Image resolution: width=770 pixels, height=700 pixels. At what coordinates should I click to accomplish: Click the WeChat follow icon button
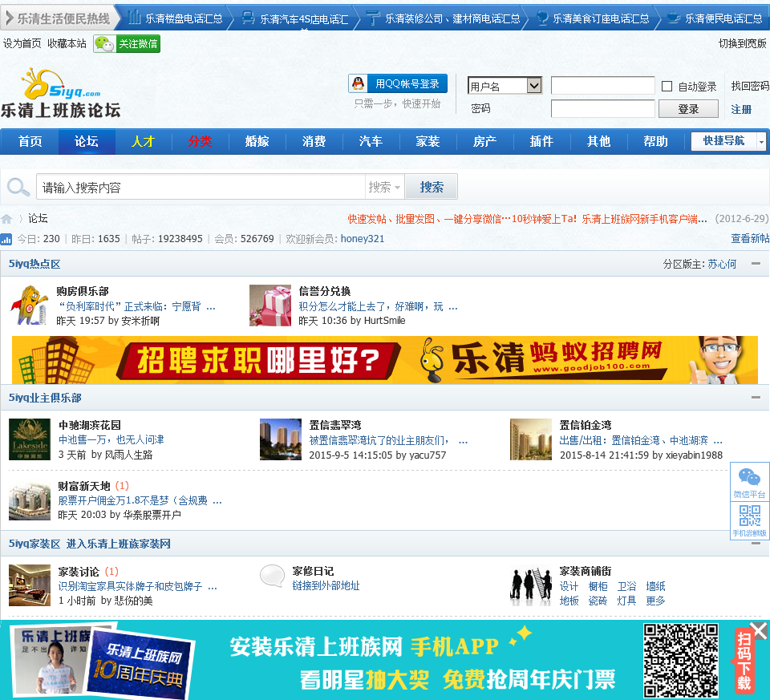[127, 43]
